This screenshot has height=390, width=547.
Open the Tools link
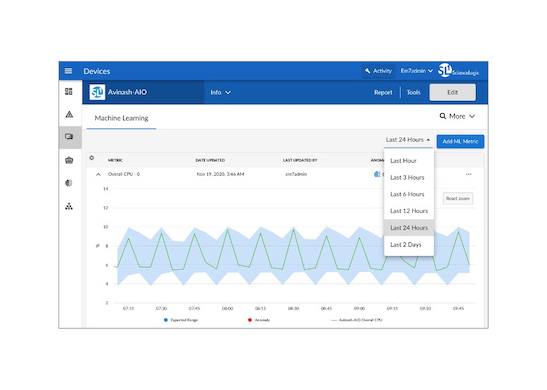tap(413, 92)
